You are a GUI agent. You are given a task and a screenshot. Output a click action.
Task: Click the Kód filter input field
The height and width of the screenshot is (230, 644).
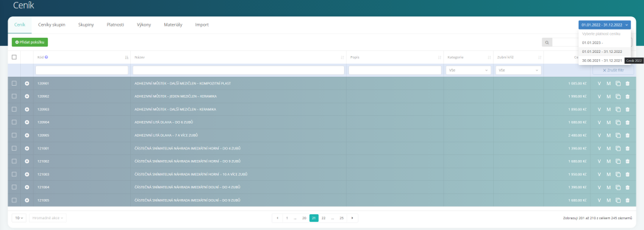point(82,71)
